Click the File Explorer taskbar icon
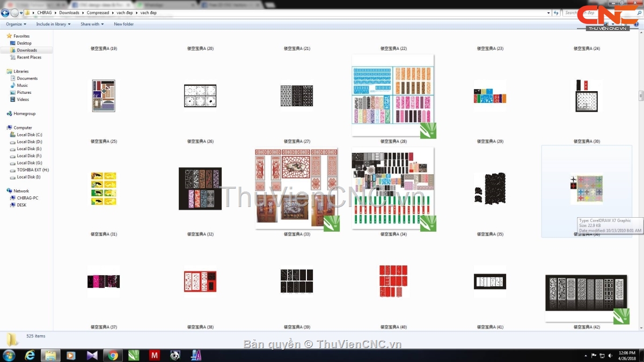The image size is (644, 362). pyautogui.click(x=50, y=355)
